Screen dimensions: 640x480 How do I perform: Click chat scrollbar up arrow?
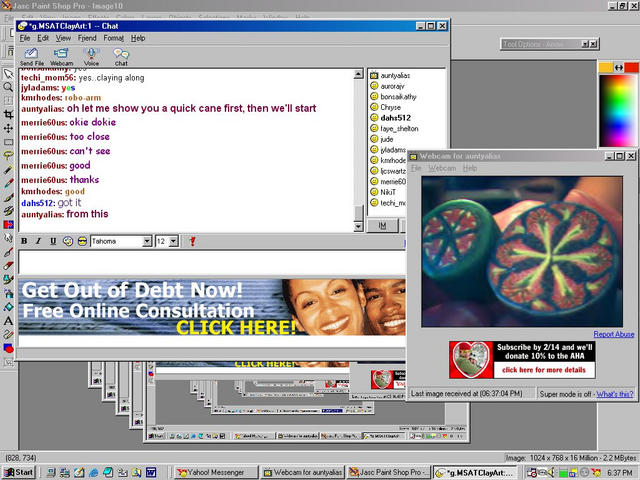(358, 74)
